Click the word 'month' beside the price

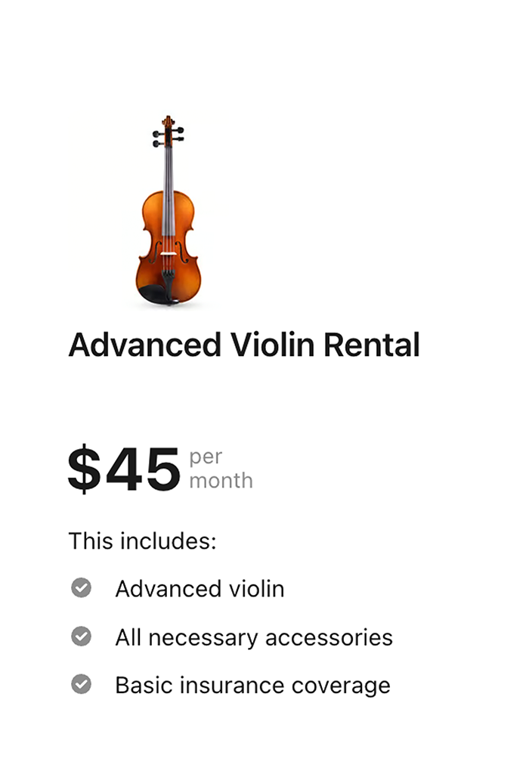[221, 481]
